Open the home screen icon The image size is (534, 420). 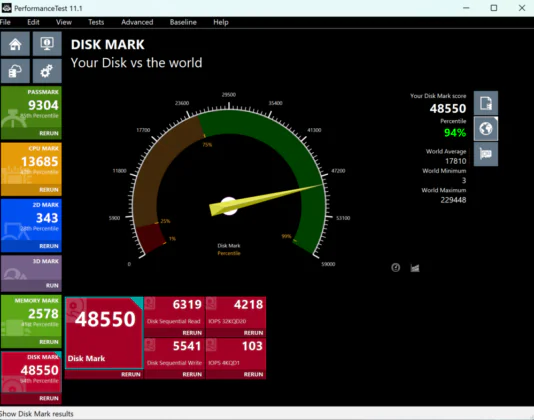15,44
